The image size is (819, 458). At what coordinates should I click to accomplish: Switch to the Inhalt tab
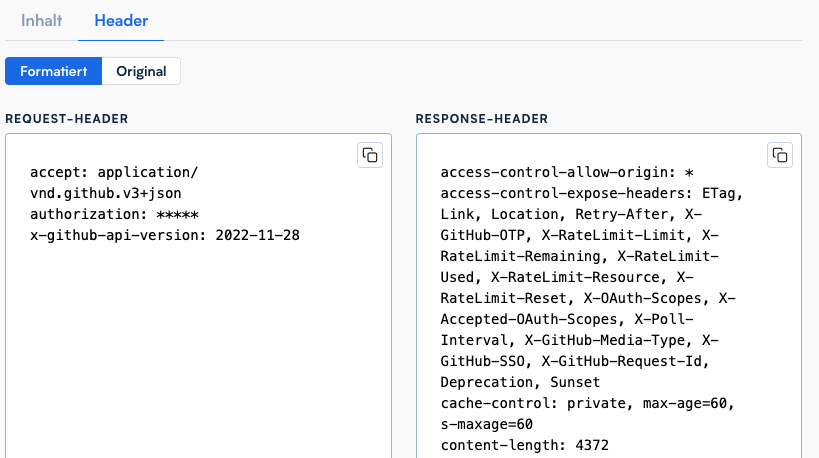tap(42, 20)
